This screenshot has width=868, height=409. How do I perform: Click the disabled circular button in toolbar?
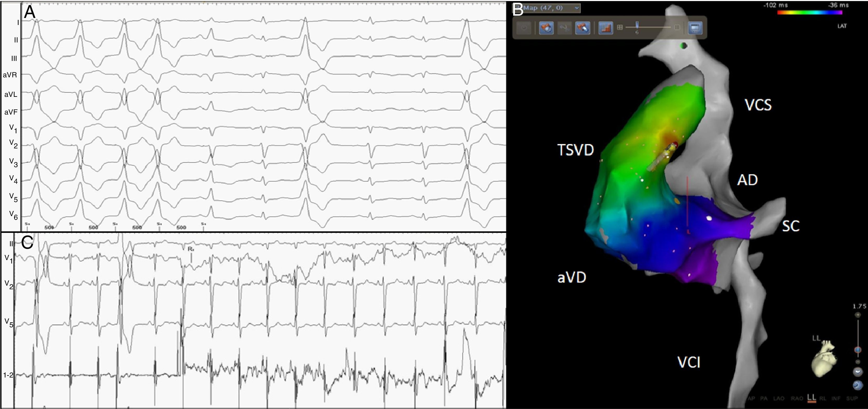coord(524,28)
